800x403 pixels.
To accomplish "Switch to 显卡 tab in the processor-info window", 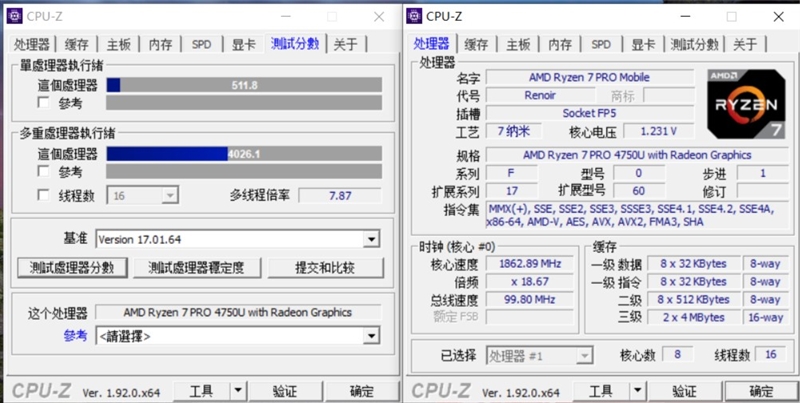I will click(x=643, y=44).
